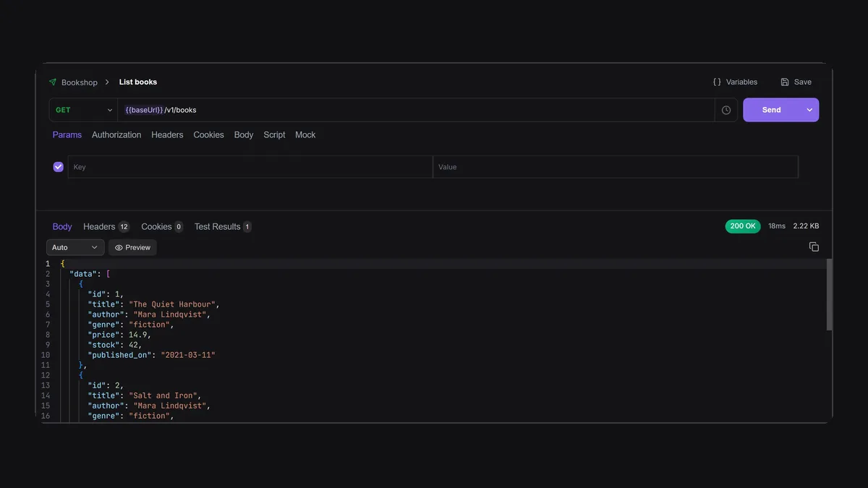Select the response Body tab

(62, 226)
